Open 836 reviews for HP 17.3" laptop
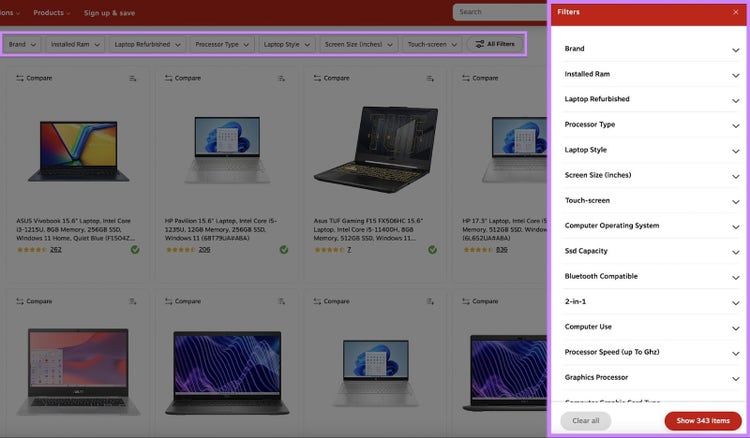This screenshot has width=750, height=438. pyautogui.click(x=501, y=250)
